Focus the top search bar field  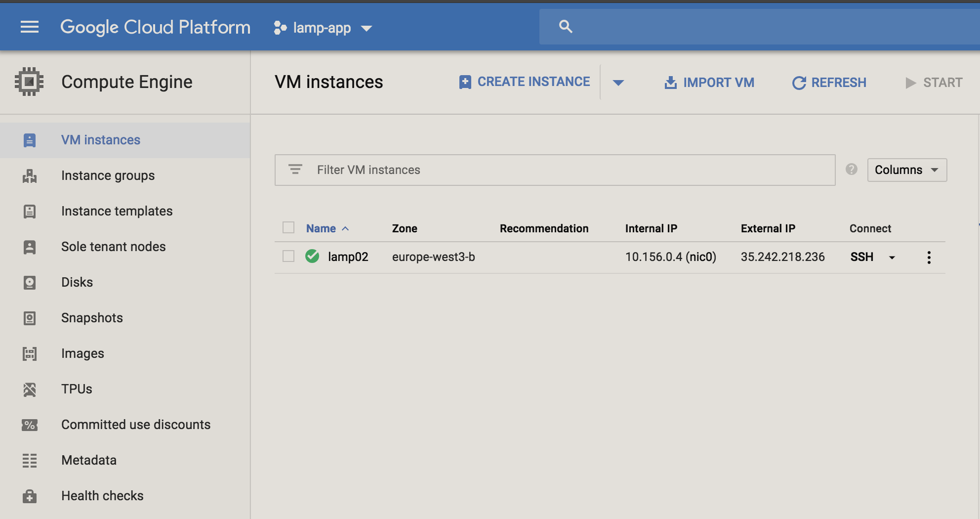760,27
